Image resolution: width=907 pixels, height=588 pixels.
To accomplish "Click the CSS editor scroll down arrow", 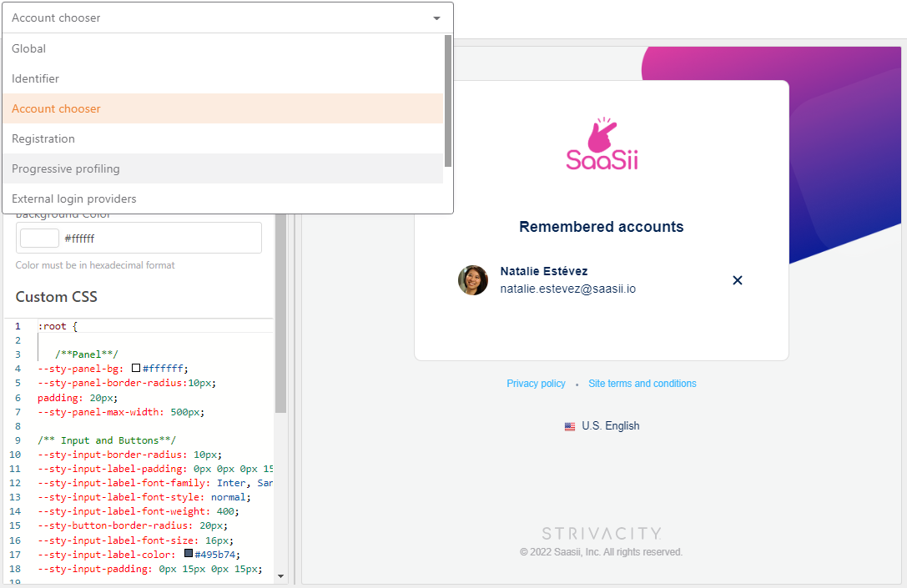I will point(280,576).
